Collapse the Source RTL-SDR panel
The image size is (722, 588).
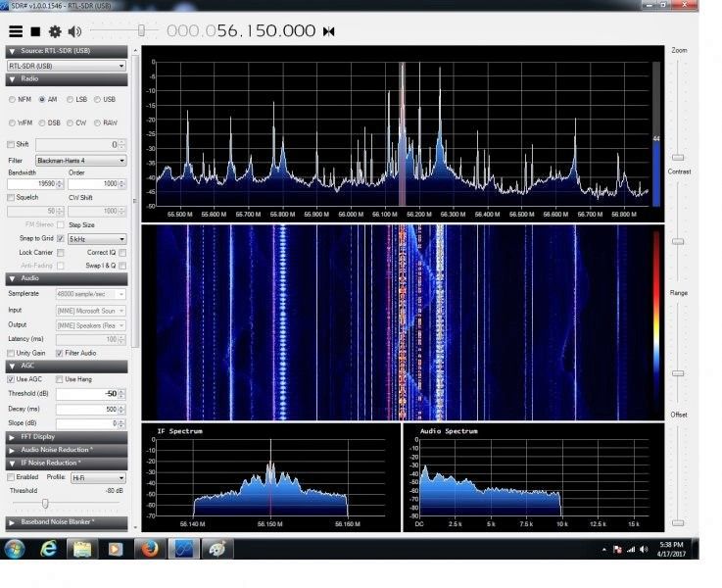[67, 51]
